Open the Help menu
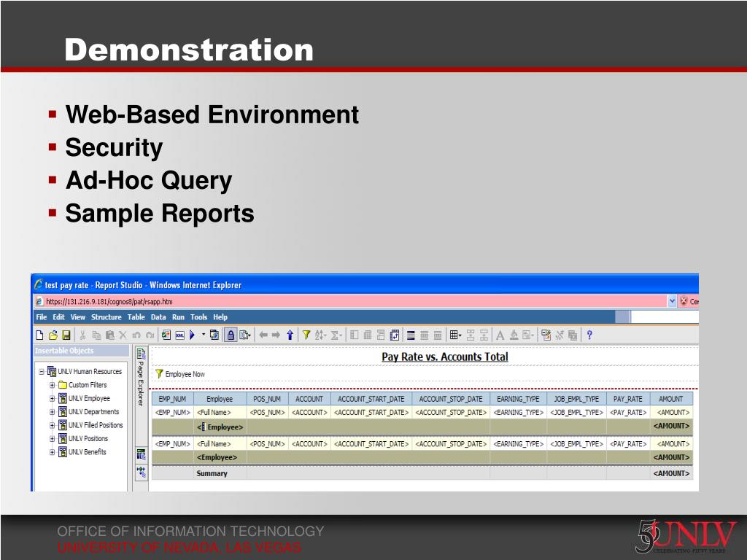The image size is (747, 560). click(220, 317)
